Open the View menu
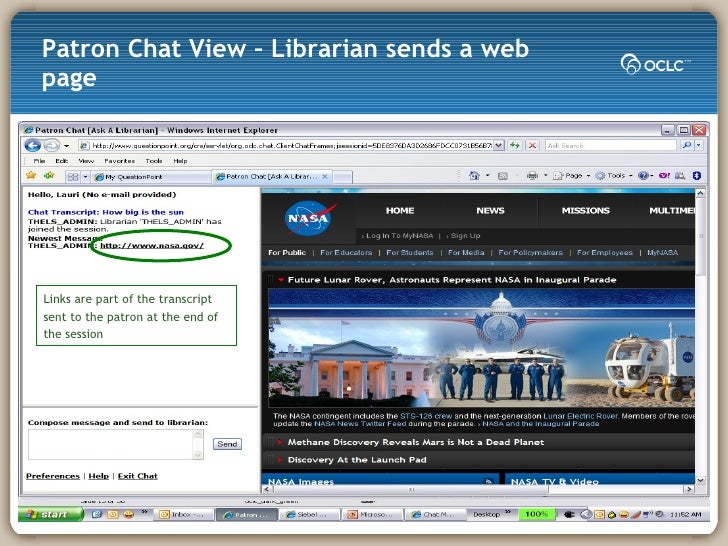The width and height of the screenshot is (728, 546). pyautogui.click(x=86, y=161)
